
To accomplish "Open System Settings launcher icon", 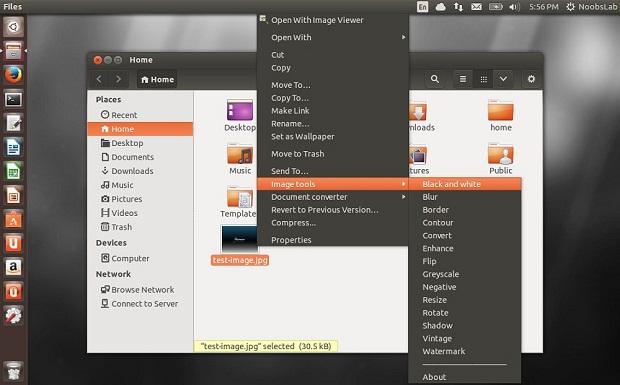I will coord(13,316).
